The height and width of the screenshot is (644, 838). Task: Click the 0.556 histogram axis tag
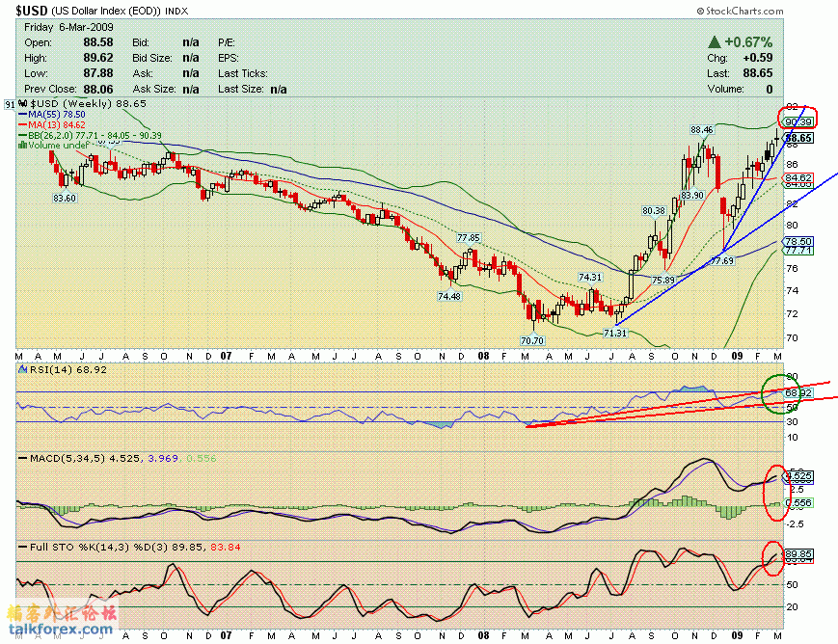[x=798, y=502]
